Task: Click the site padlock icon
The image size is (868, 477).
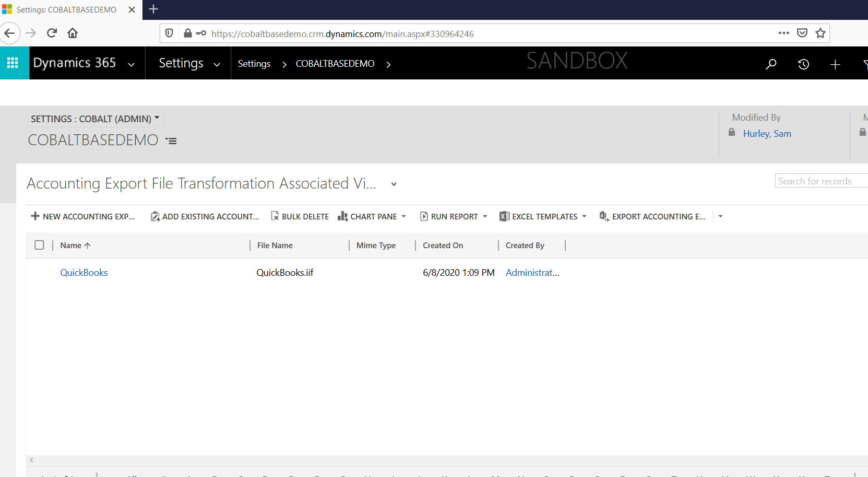Action: coord(188,33)
